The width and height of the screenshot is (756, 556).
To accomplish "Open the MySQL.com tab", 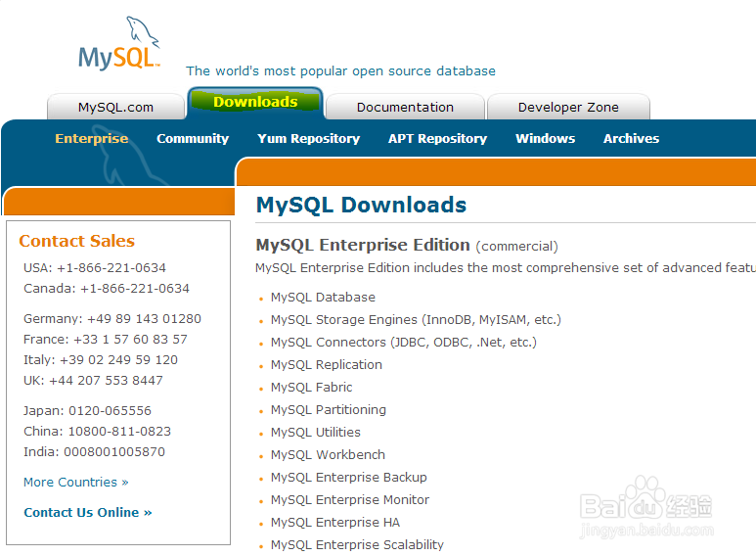I will [115, 107].
